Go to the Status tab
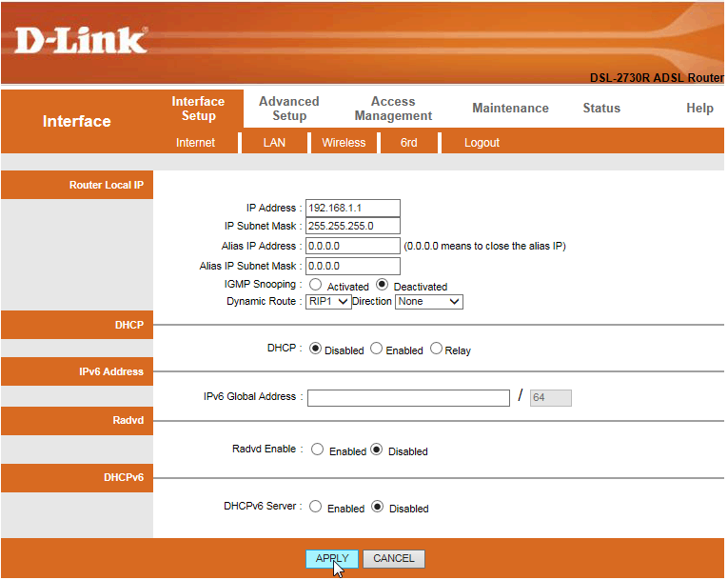 [601, 108]
